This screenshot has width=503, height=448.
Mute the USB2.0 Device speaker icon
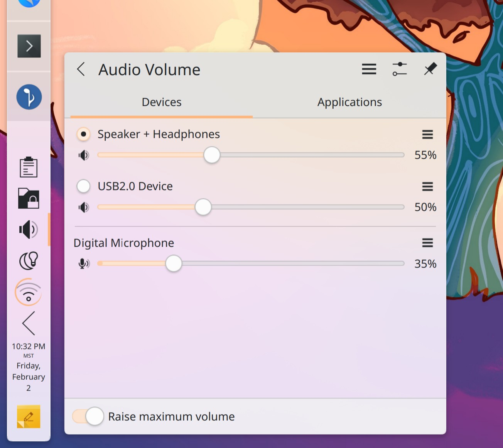coord(83,207)
